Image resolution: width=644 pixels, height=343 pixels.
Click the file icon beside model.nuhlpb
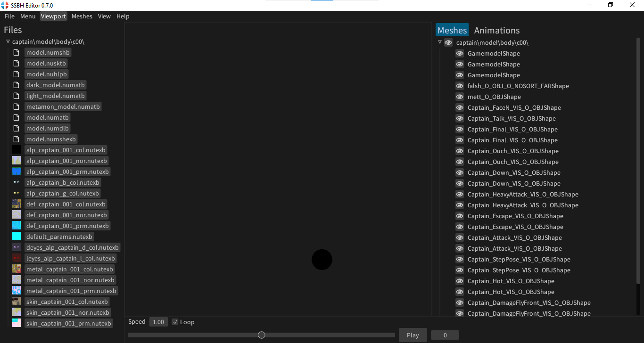17,74
